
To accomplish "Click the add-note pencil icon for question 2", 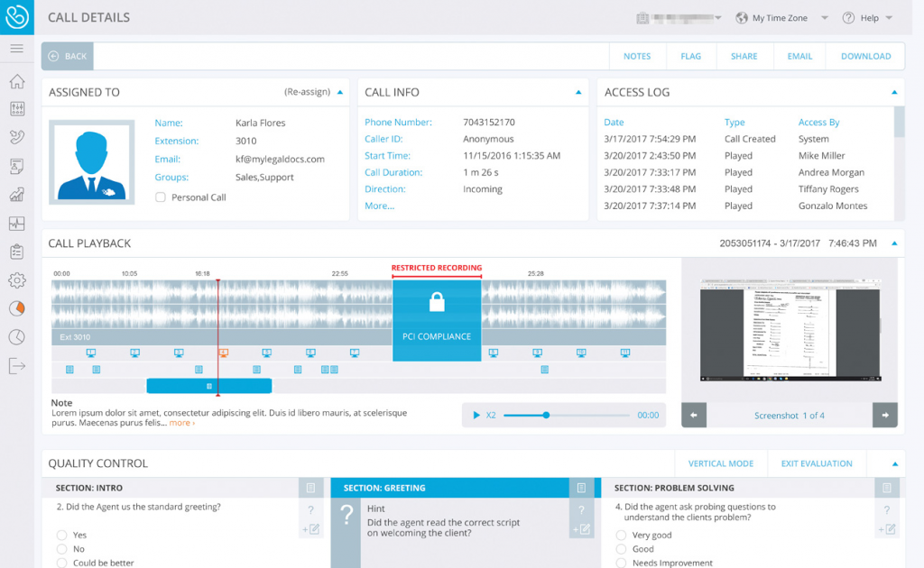I will pos(311,529).
